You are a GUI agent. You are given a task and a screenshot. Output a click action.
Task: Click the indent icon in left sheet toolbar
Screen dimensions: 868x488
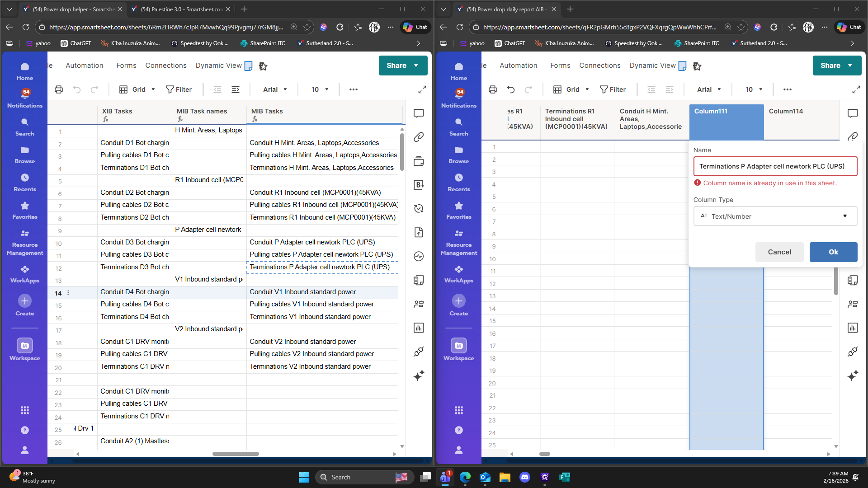236,89
